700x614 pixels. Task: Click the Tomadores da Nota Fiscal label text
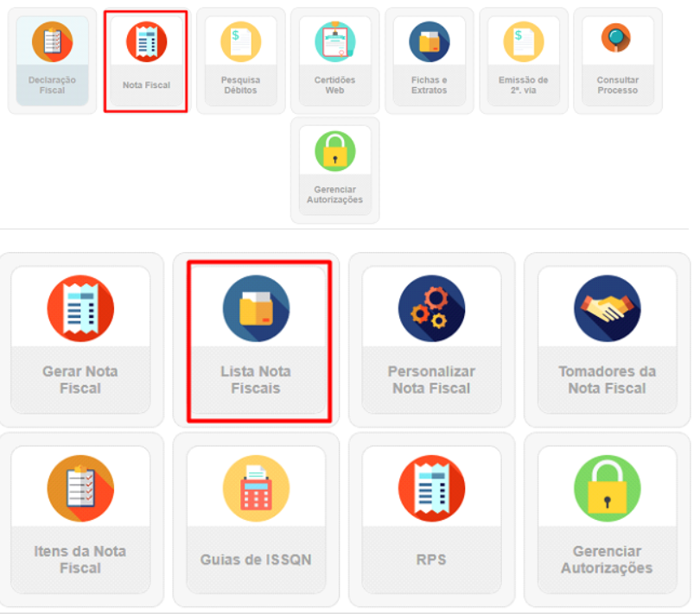point(608,379)
